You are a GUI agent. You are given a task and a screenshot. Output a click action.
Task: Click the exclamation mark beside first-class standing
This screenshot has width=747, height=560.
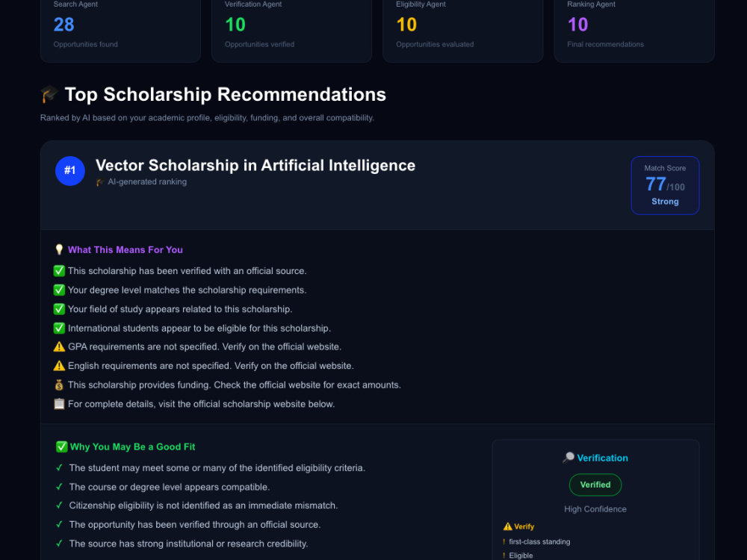point(504,542)
